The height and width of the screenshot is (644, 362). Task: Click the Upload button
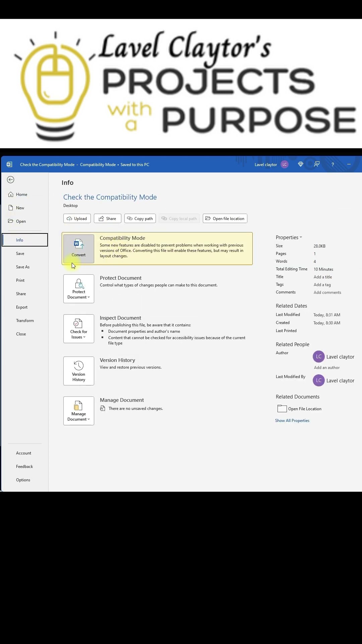pos(77,219)
